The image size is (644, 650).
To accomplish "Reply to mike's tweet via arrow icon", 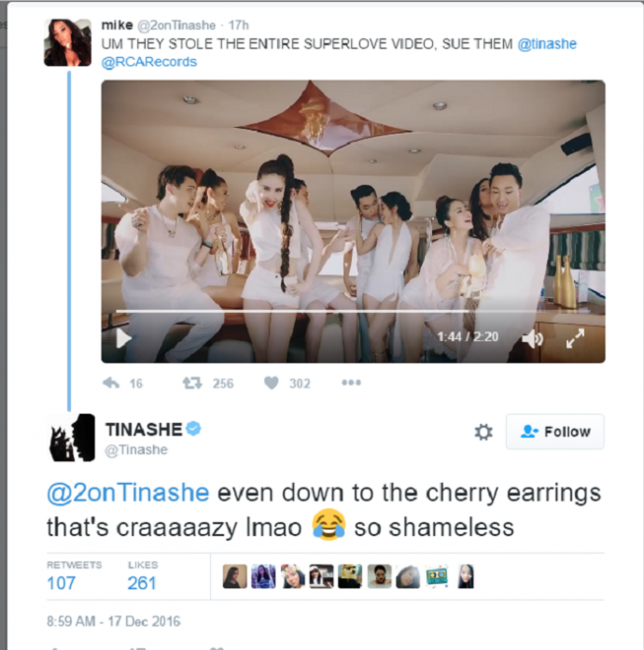I will point(111,383).
